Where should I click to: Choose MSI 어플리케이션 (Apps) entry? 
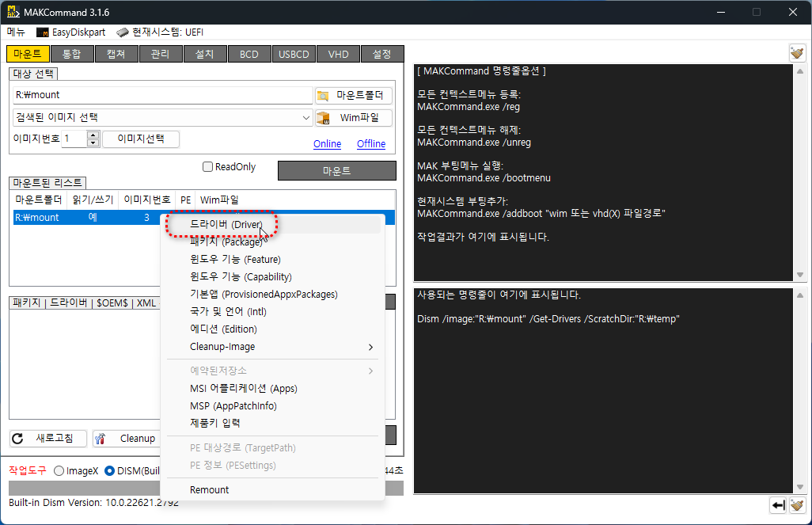[x=273, y=389]
